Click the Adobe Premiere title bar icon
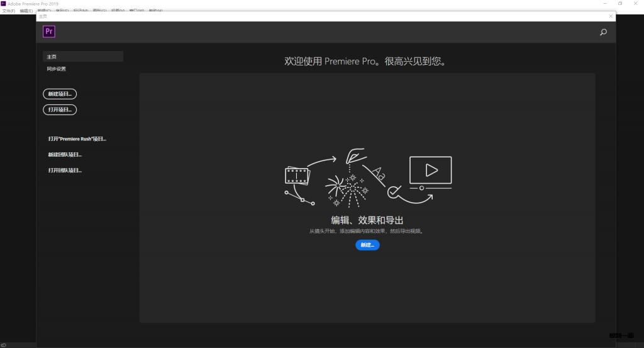This screenshot has width=644, height=348. coord(4,3)
